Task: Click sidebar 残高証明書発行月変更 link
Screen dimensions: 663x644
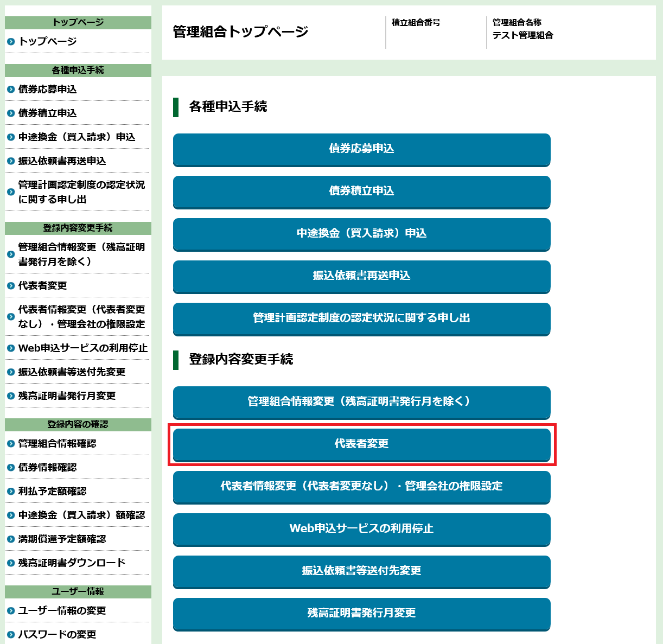Action: (67, 396)
